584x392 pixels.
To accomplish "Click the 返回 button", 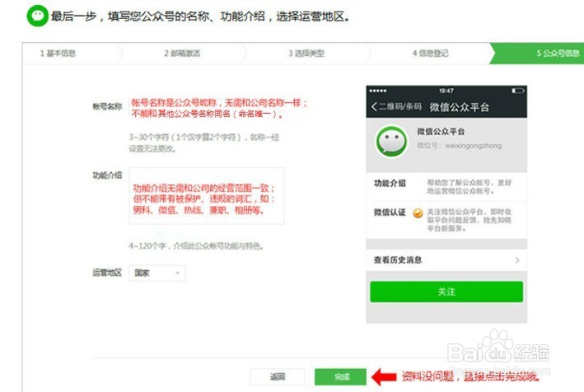I will point(277,376).
